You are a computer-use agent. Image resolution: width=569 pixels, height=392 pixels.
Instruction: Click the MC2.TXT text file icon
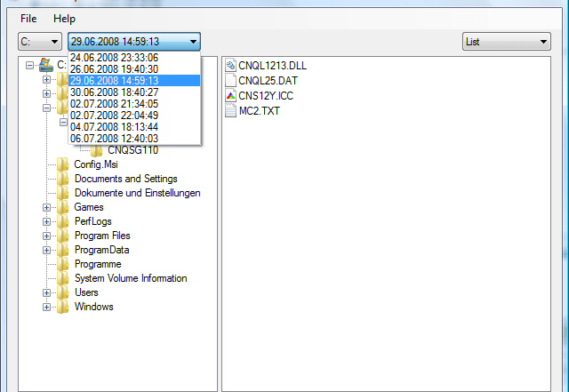pyautogui.click(x=231, y=110)
